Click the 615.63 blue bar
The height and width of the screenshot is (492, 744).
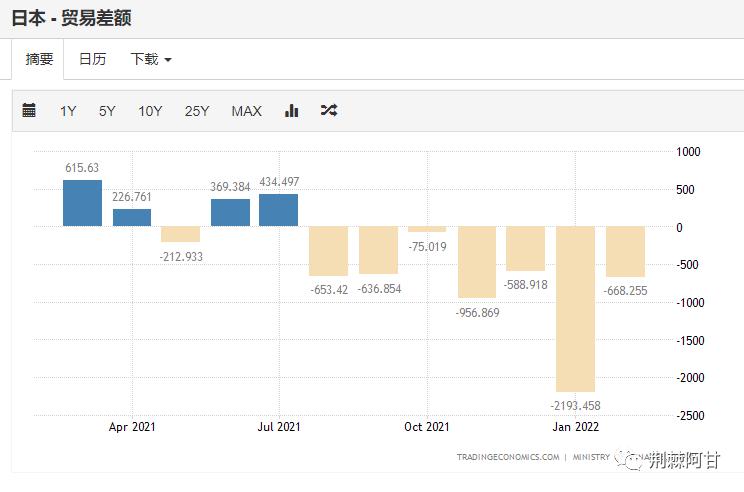click(x=82, y=203)
